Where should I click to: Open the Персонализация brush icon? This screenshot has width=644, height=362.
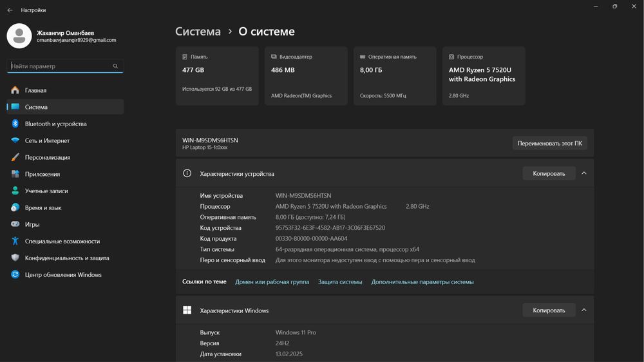point(15,157)
